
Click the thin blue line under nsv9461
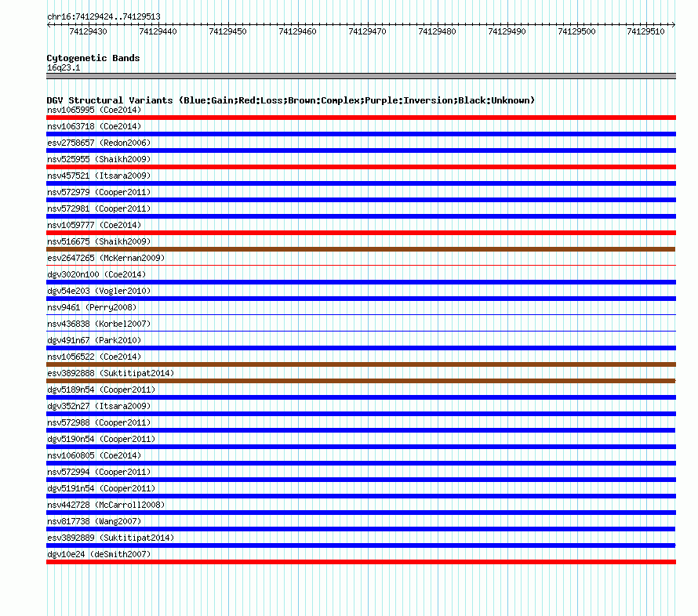click(361, 315)
